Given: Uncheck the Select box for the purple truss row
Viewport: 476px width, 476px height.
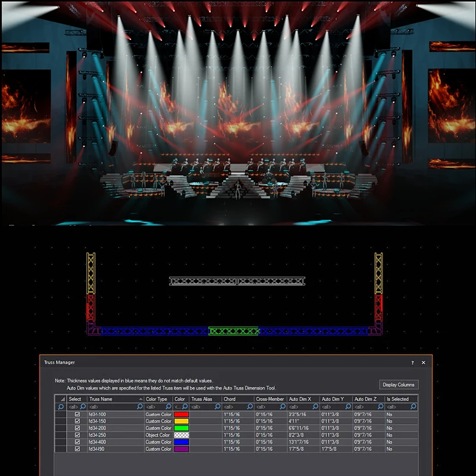Looking at the screenshot, I should [x=77, y=449].
